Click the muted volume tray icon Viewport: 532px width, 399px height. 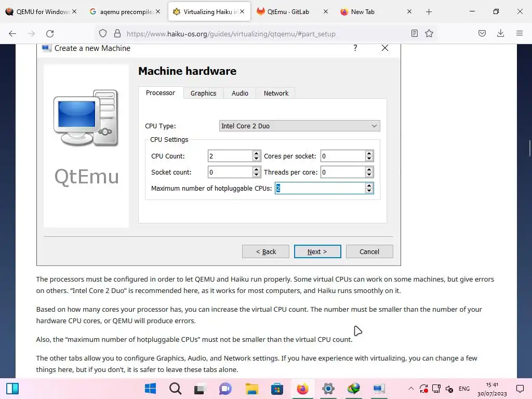449,389
